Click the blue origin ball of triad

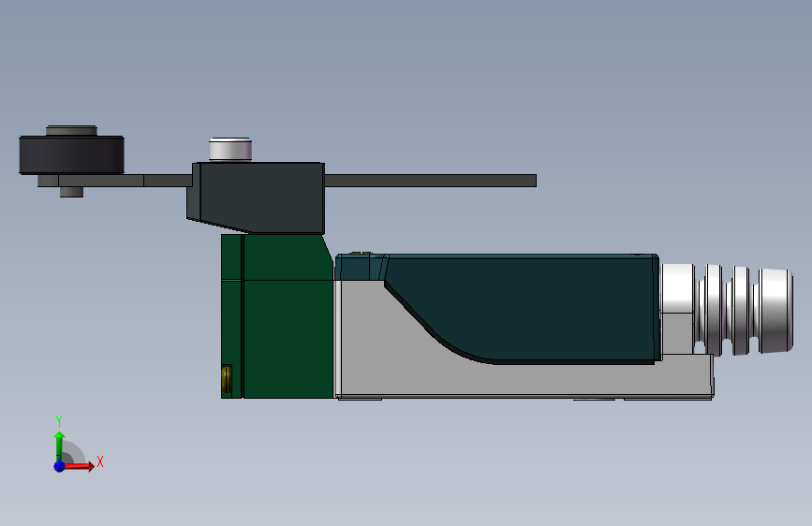click(59, 466)
